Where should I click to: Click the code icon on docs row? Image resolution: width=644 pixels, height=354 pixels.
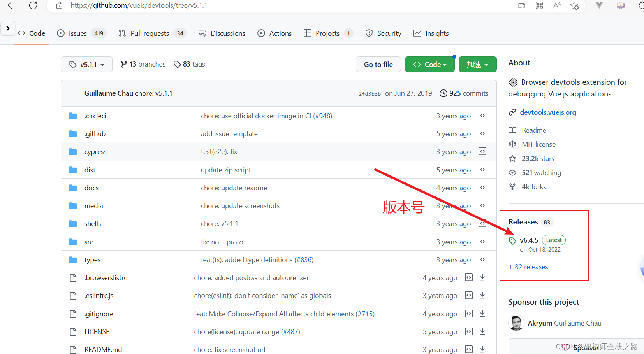click(482, 188)
